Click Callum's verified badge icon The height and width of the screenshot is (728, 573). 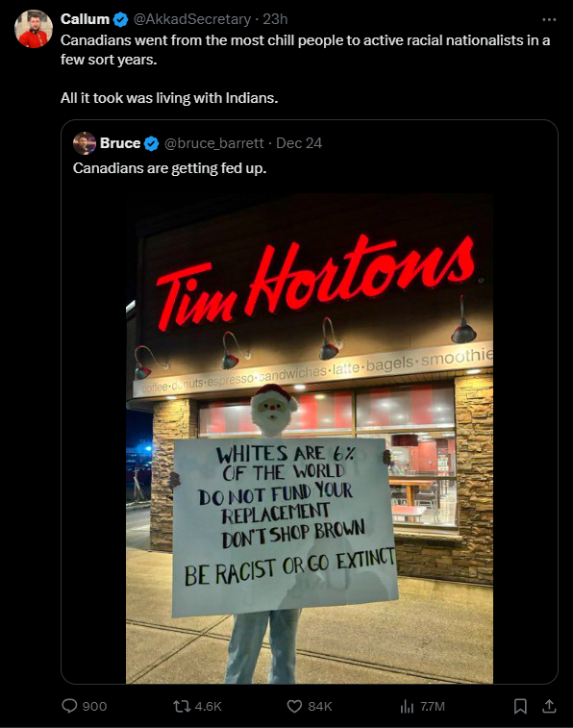click(x=120, y=19)
